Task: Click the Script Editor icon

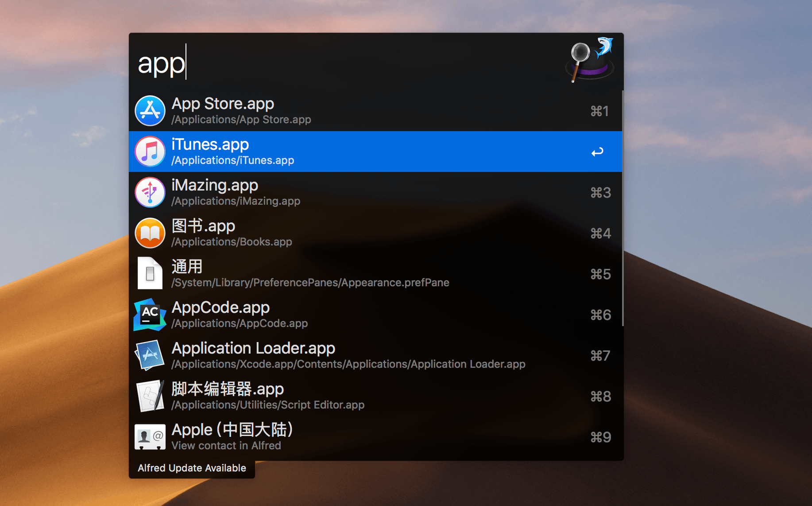Action: [x=150, y=396]
